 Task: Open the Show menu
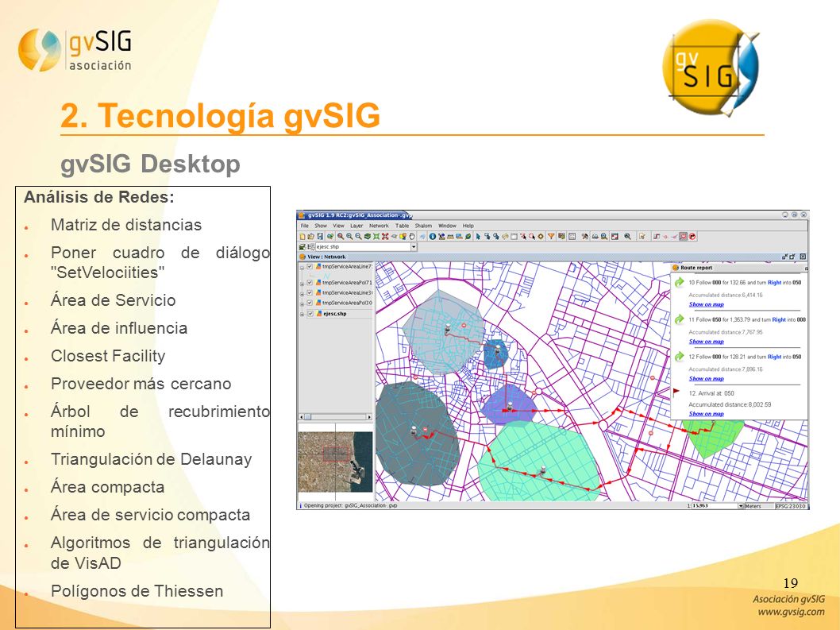tap(320, 226)
